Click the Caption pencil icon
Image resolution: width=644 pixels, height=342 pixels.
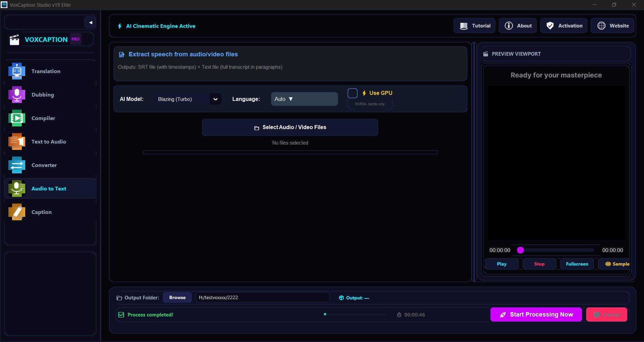tap(17, 212)
